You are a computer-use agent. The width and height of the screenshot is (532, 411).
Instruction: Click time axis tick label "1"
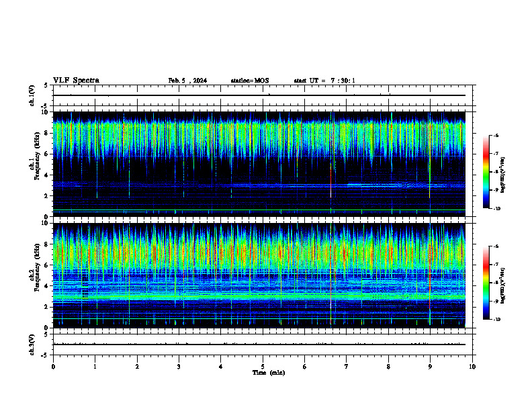pos(95,367)
